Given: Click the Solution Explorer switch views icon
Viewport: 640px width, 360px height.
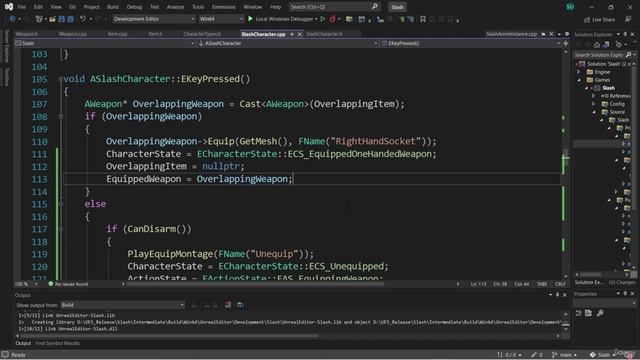Looking at the screenshot, I should (x=606, y=44).
